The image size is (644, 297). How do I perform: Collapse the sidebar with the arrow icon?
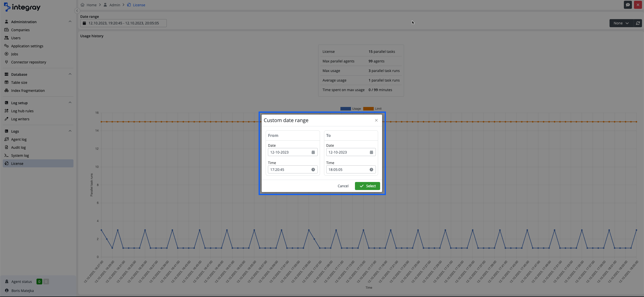point(77,11)
